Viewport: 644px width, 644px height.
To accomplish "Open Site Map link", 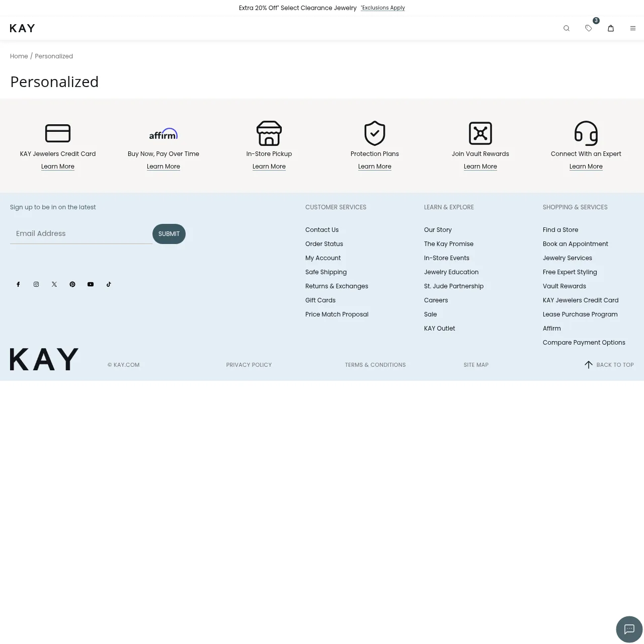I will (476, 365).
